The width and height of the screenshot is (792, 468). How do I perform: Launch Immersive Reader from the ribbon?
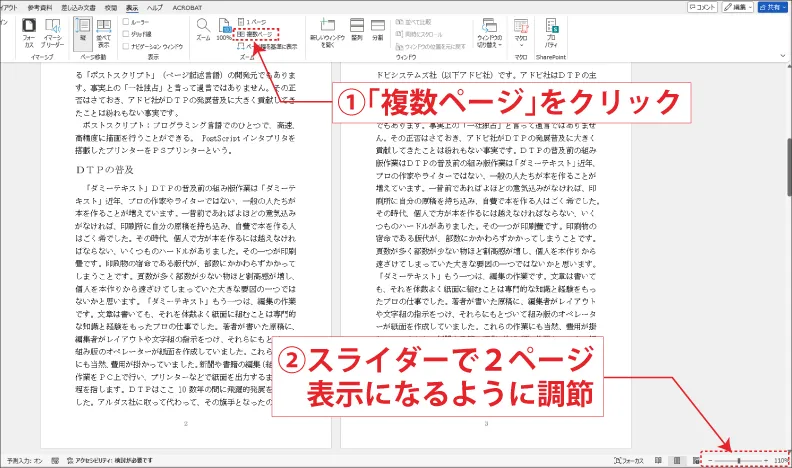[x=53, y=32]
